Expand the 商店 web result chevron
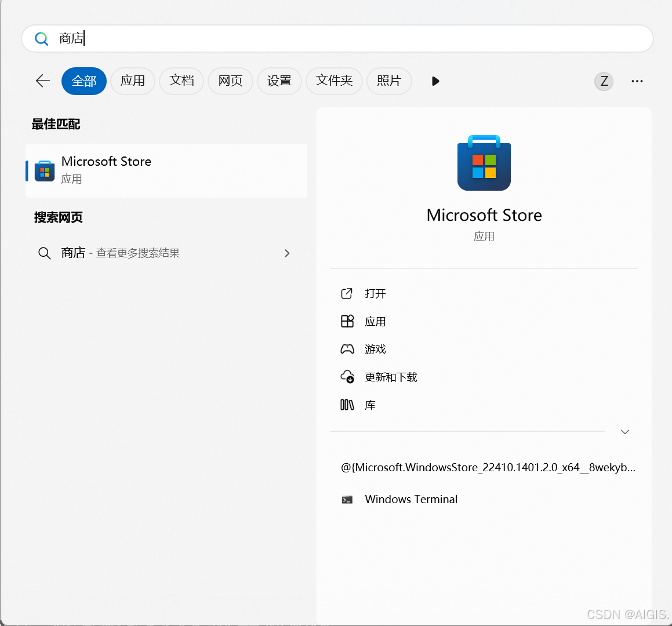This screenshot has width=672, height=626. (287, 253)
